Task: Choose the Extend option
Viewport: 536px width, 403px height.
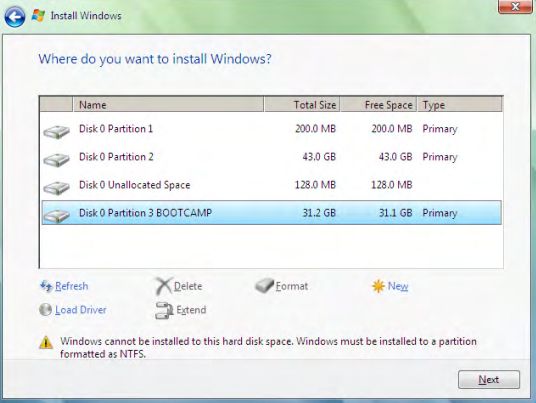Action: [x=191, y=310]
